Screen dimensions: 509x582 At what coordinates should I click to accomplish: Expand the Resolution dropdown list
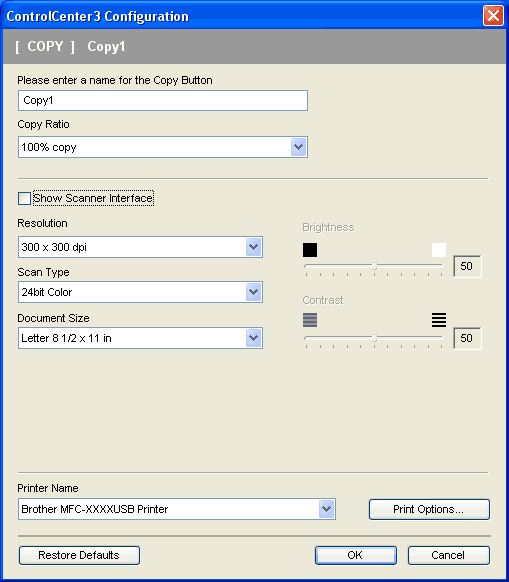coord(140,247)
